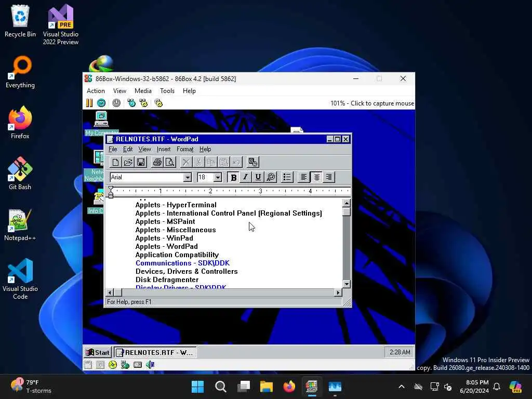
Task: Open WordPad View menu
Action: click(144, 149)
